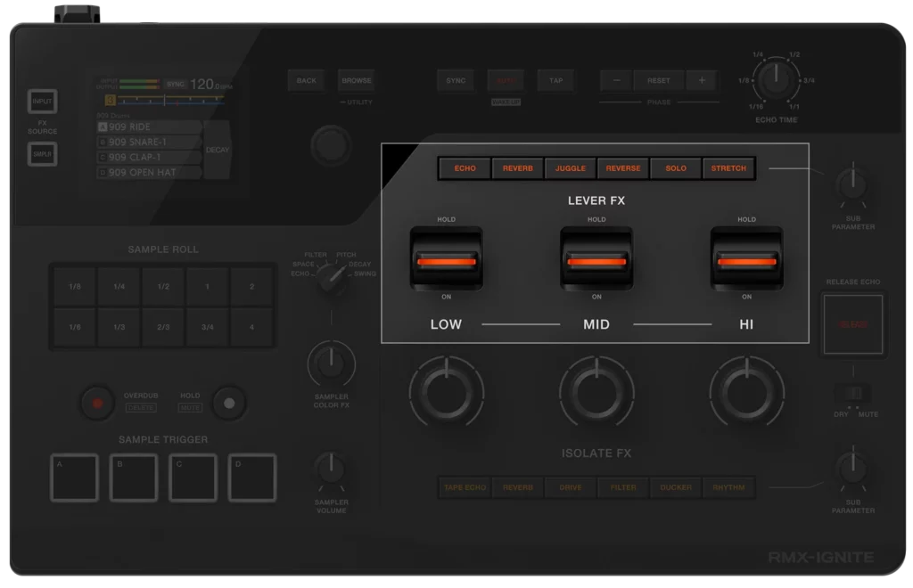Hit Sample Trigger pad D

(x=252, y=478)
